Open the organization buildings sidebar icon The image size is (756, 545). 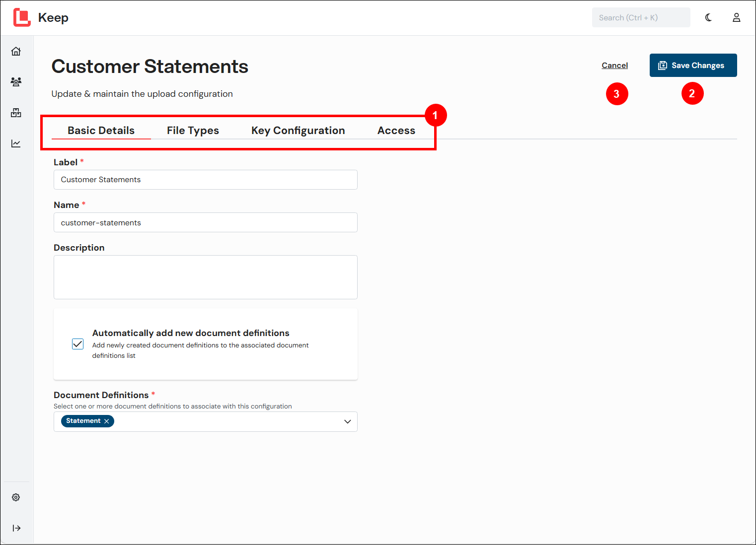(x=16, y=113)
